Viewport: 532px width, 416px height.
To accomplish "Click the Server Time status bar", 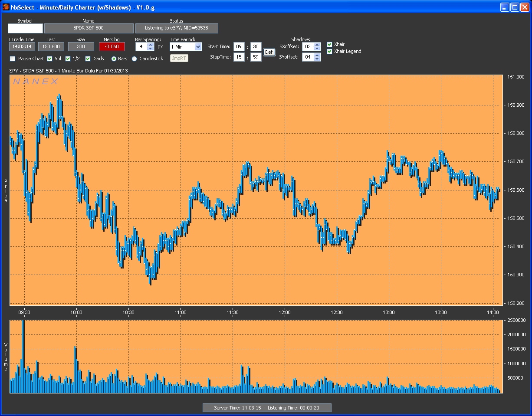I will click(x=267, y=408).
